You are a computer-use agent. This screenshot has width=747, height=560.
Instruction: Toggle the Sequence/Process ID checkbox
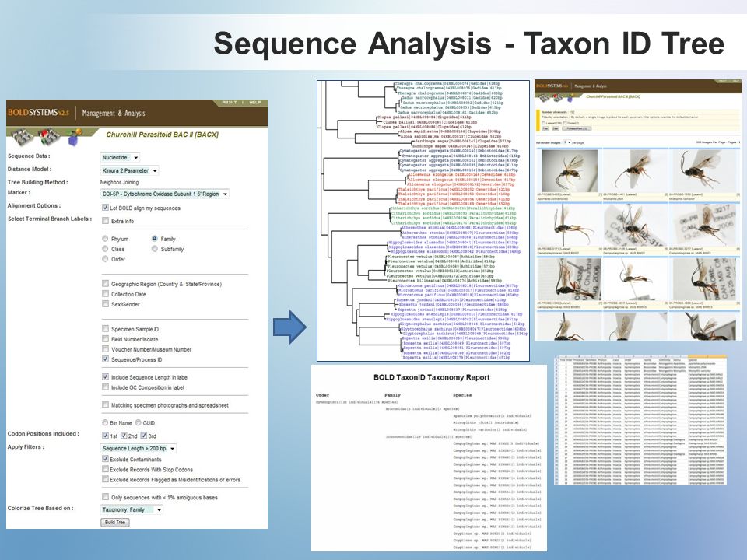pyautogui.click(x=105, y=359)
